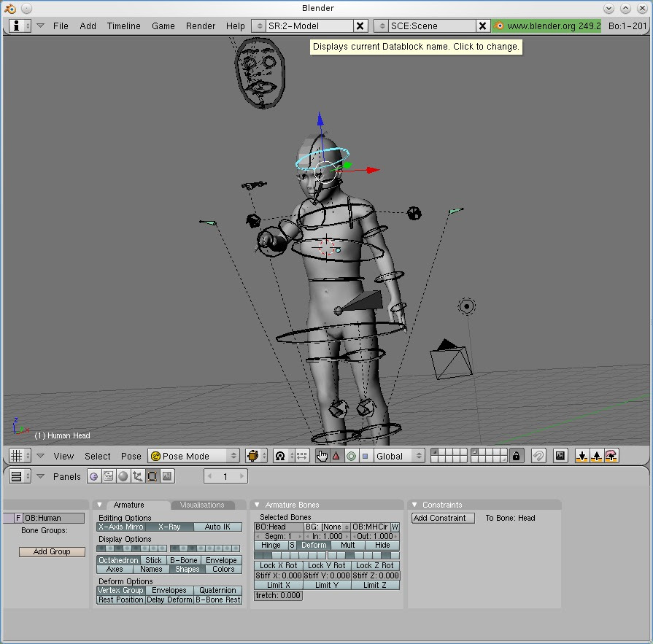Select the translate manipulator triangle icon
Screen dimensions: 653x644
point(336,457)
